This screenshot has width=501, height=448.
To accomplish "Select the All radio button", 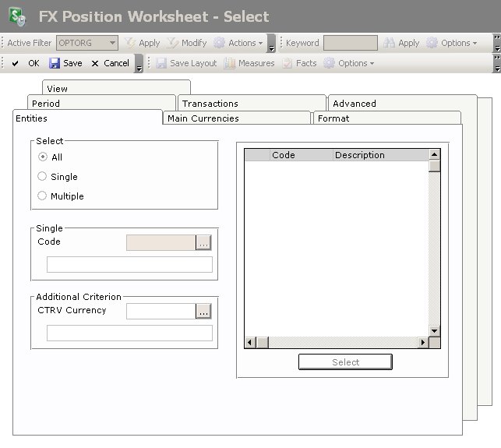I will click(x=42, y=157).
